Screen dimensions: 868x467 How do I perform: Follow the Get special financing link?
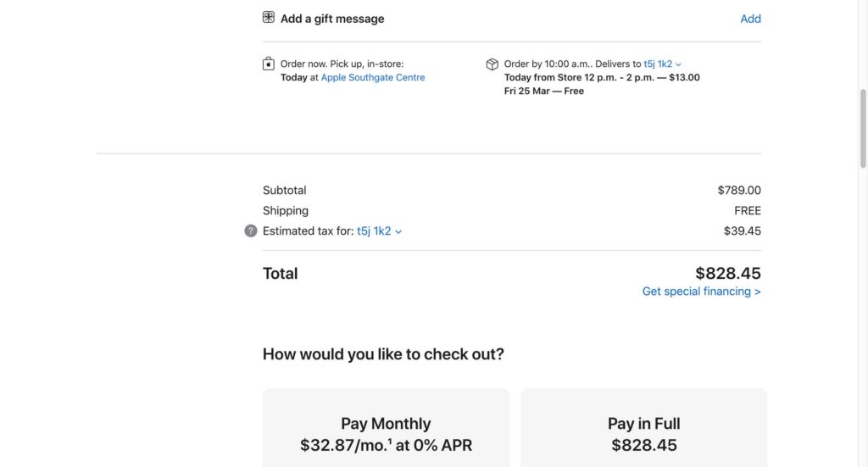pyautogui.click(x=701, y=292)
